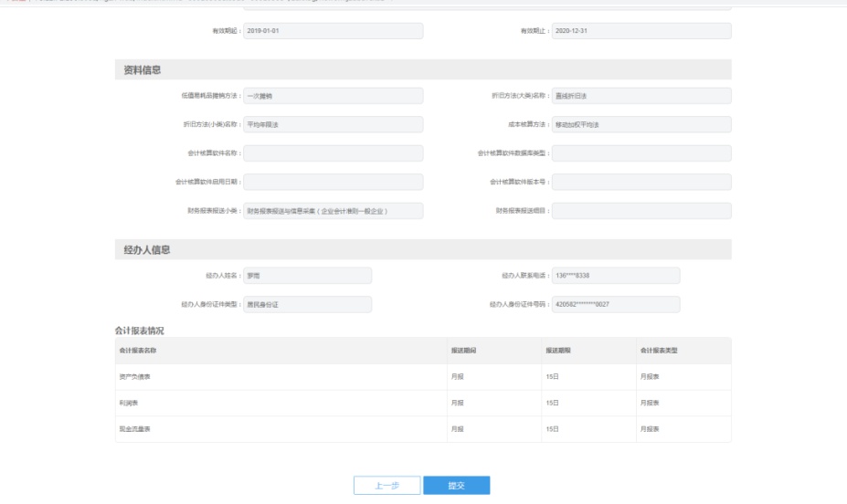Click the empty 财务报表报送细目 field
Screen dimensions: 847x504
(x=641, y=211)
